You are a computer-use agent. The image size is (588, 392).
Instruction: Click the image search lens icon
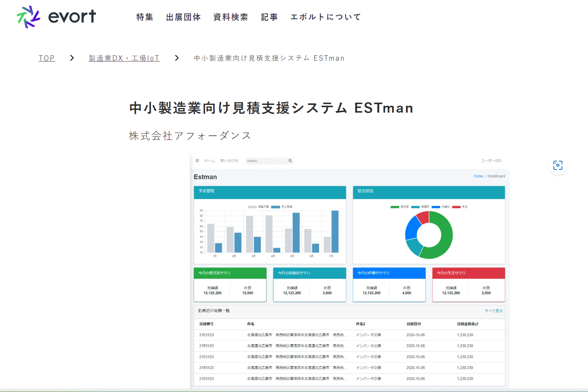click(x=558, y=165)
